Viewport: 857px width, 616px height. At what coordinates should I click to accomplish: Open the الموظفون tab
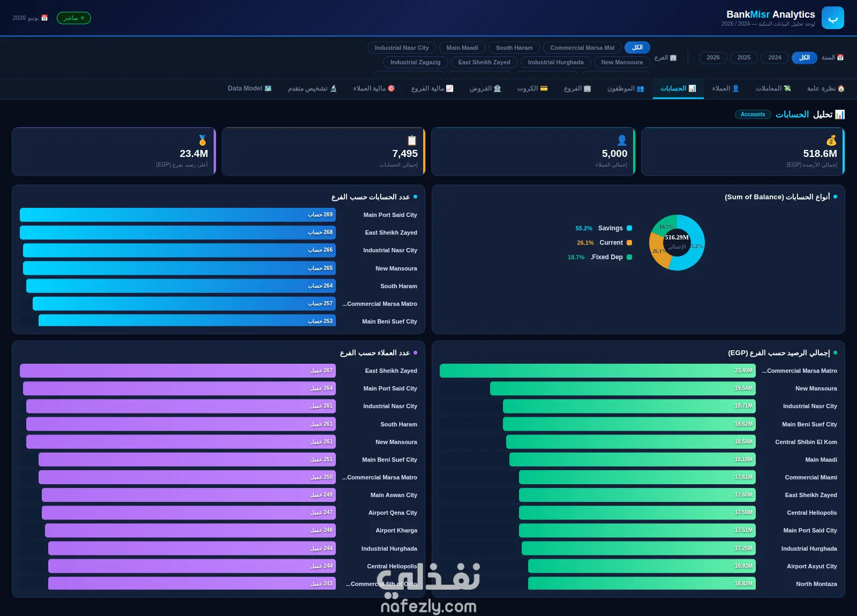point(626,88)
